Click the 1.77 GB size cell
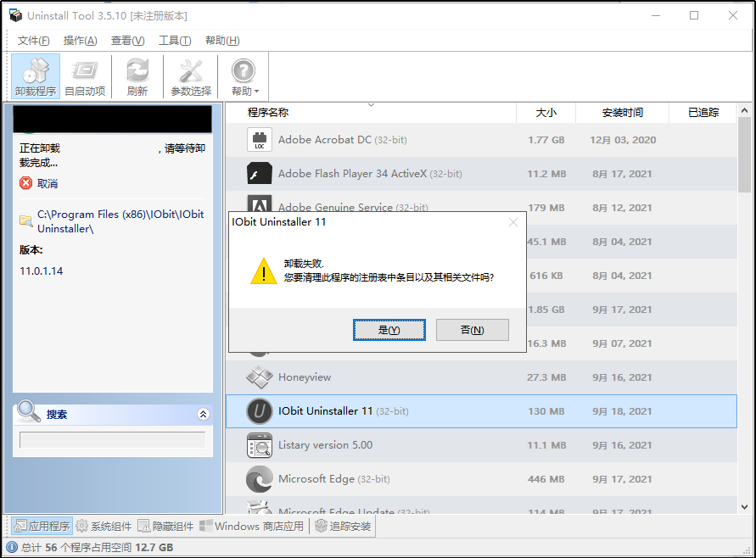The image size is (756, 558). (x=546, y=140)
